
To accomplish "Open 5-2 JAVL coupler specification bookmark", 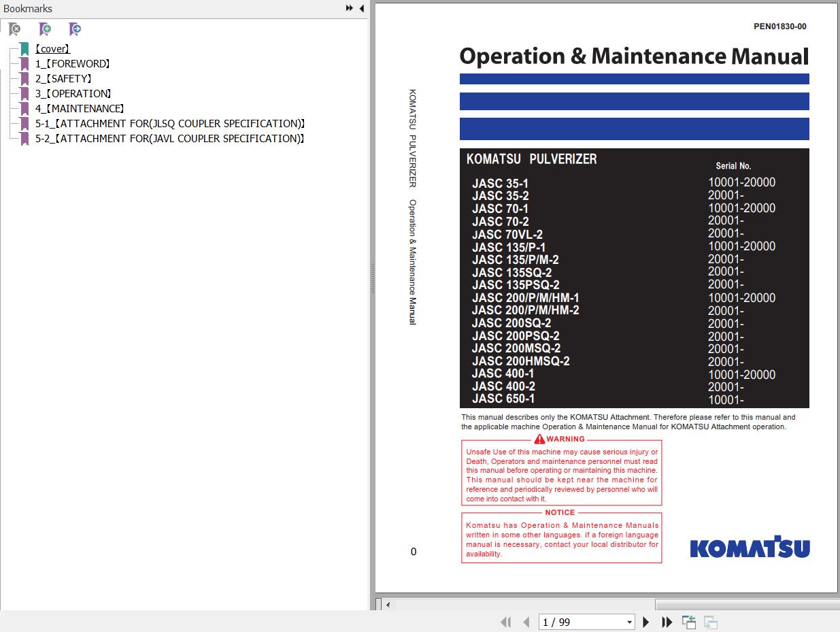I will coord(170,139).
